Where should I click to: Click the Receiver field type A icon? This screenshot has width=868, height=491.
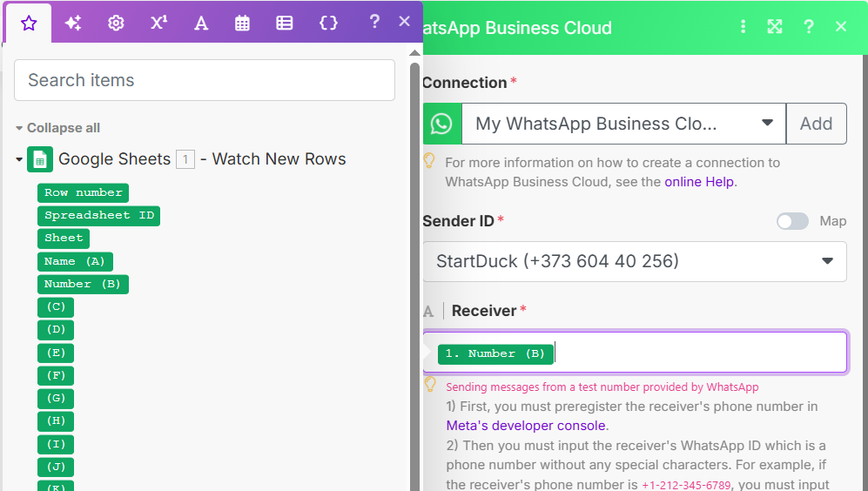(428, 312)
